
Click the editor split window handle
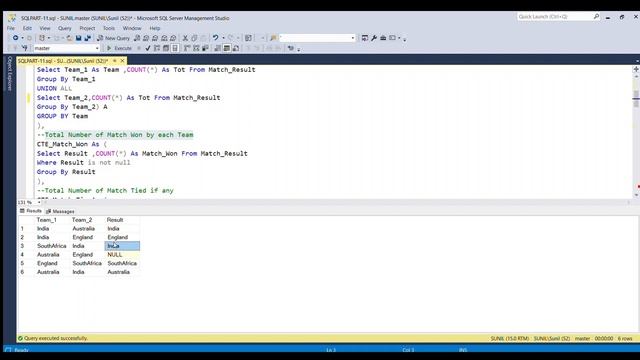[636, 69]
